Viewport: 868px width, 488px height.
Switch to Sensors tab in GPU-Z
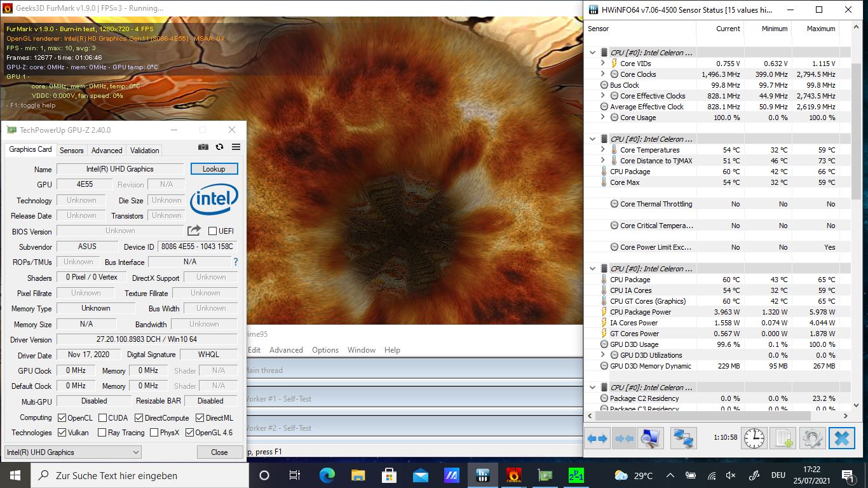72,151
